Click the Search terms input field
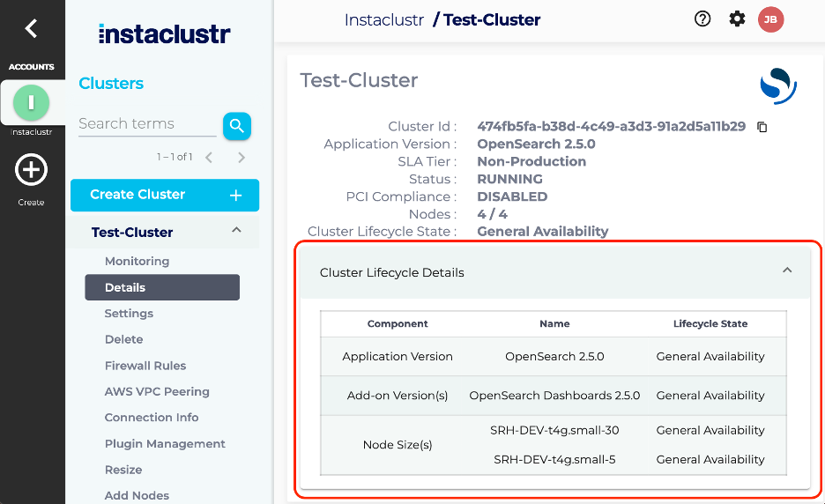 147,123
